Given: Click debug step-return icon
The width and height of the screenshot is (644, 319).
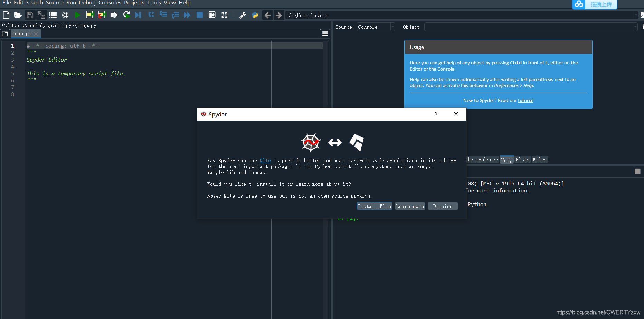Looking at the screenshot, I should [x=175, y=15].
